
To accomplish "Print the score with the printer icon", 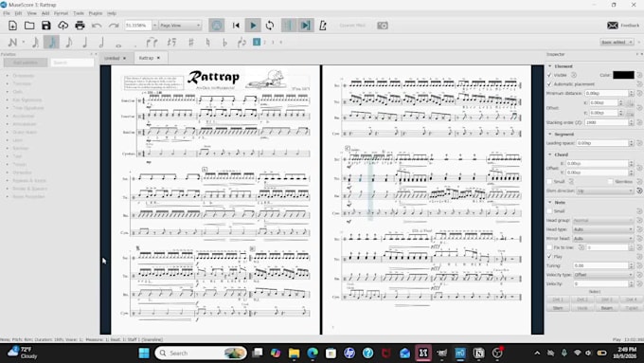I will (80, 26).
